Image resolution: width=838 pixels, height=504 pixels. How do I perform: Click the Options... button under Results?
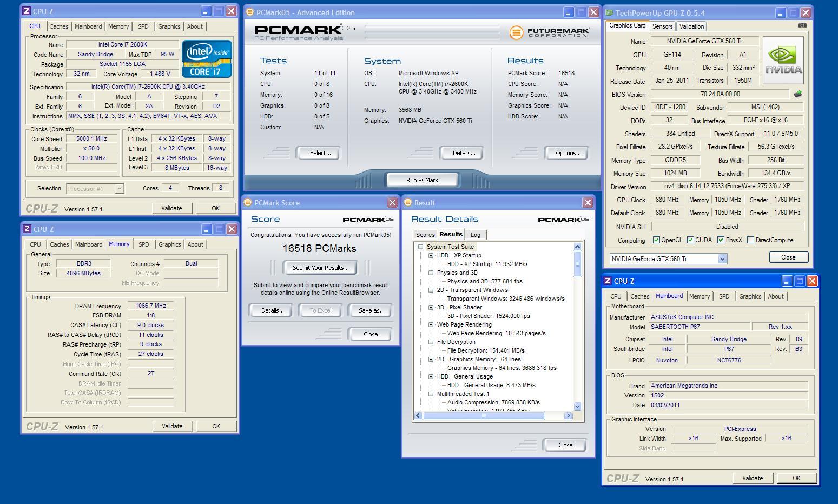point(568,153)
